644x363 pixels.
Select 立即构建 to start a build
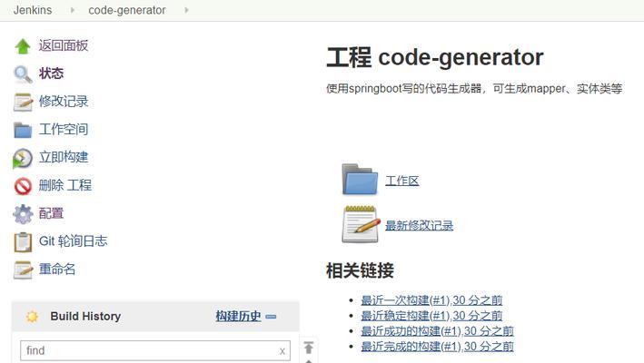64,157
